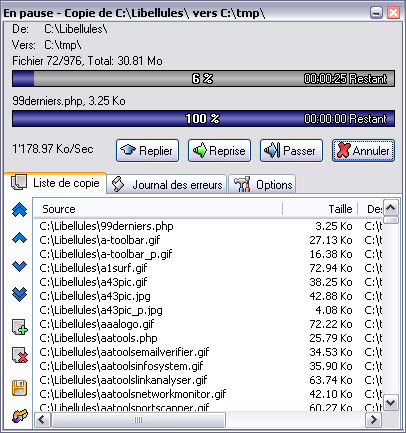This screenshot has width=406, height=433.
Task: Save the copy list to disk
Action: (x=20, y=388)
